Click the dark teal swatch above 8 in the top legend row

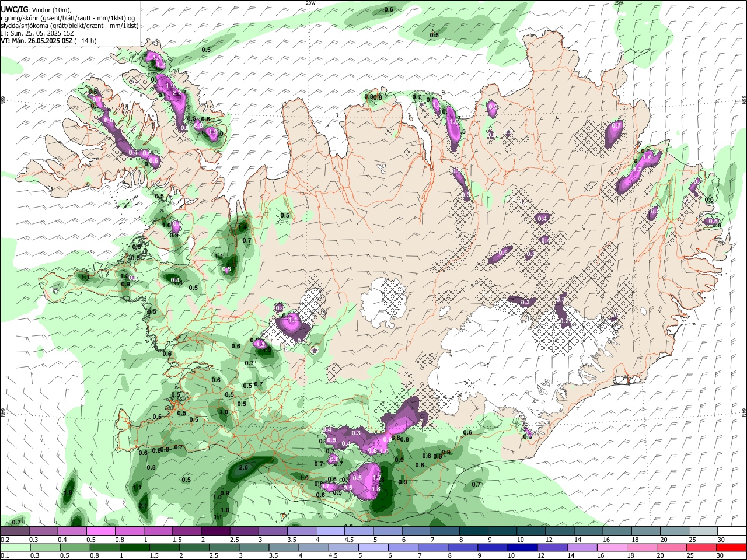pos(474,531)
